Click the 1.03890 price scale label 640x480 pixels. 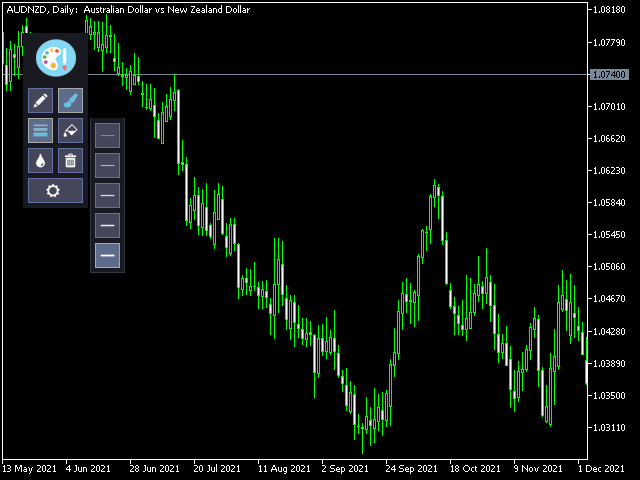[609, 364]
